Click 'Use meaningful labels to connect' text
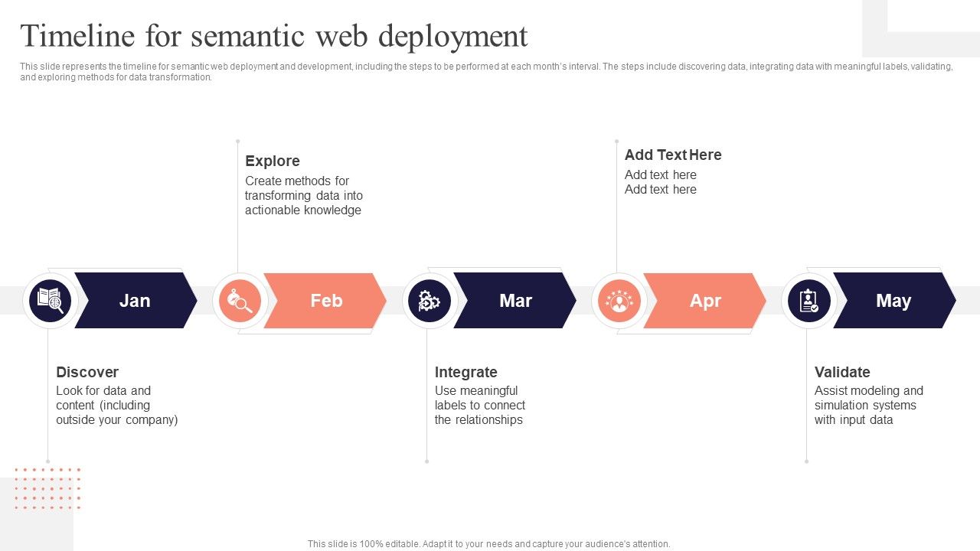Viewport: 980px width, 551px height. coord(480,406)
